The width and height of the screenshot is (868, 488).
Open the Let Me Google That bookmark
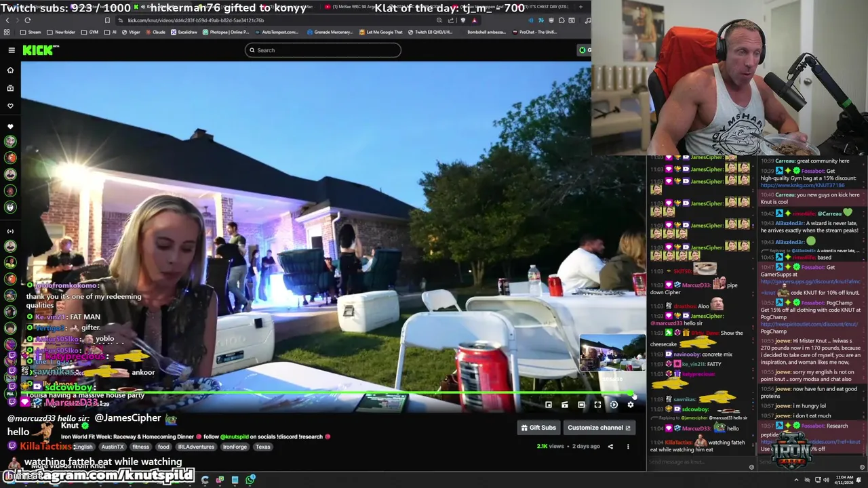(380, 32)
